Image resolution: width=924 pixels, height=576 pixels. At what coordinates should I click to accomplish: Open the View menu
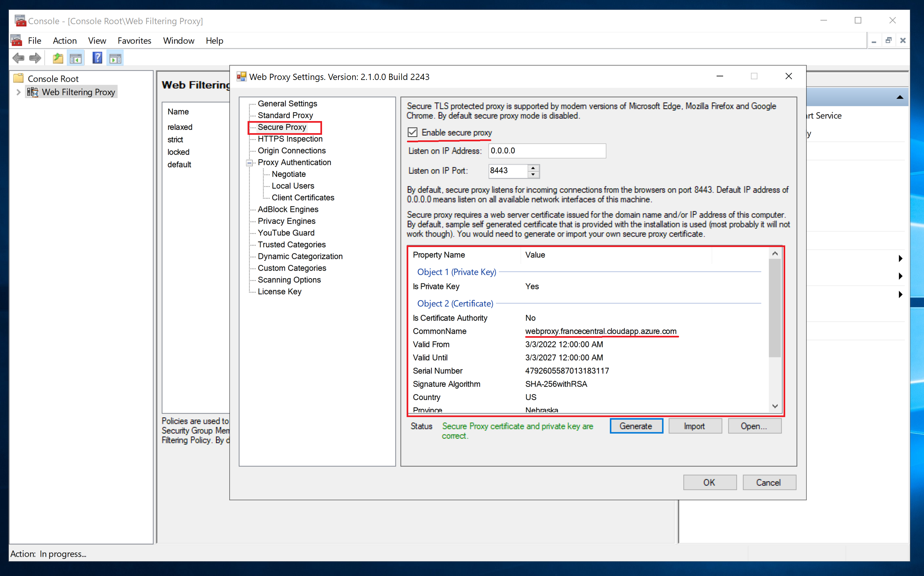pyautogui.click(x=97, y=40)
